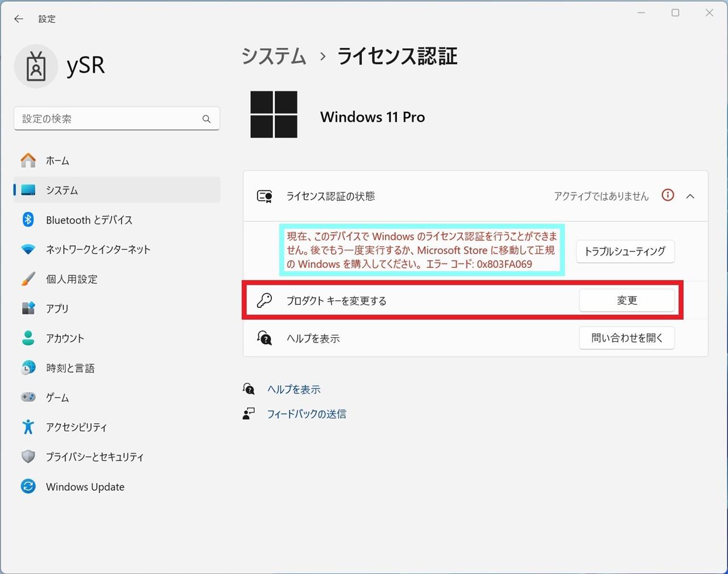Click the 時刻と言語 clock icon

28,368
